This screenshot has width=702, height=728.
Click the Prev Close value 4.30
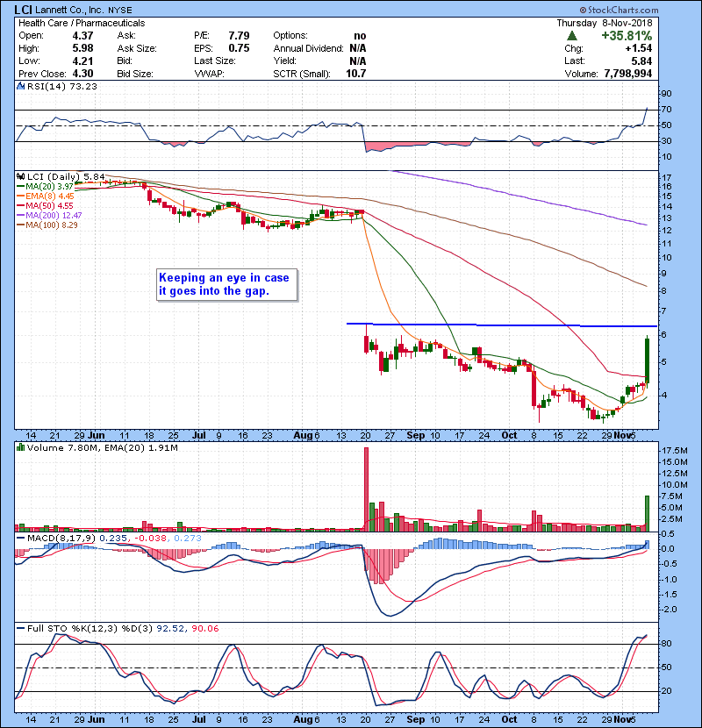click(x=82, y=74)
